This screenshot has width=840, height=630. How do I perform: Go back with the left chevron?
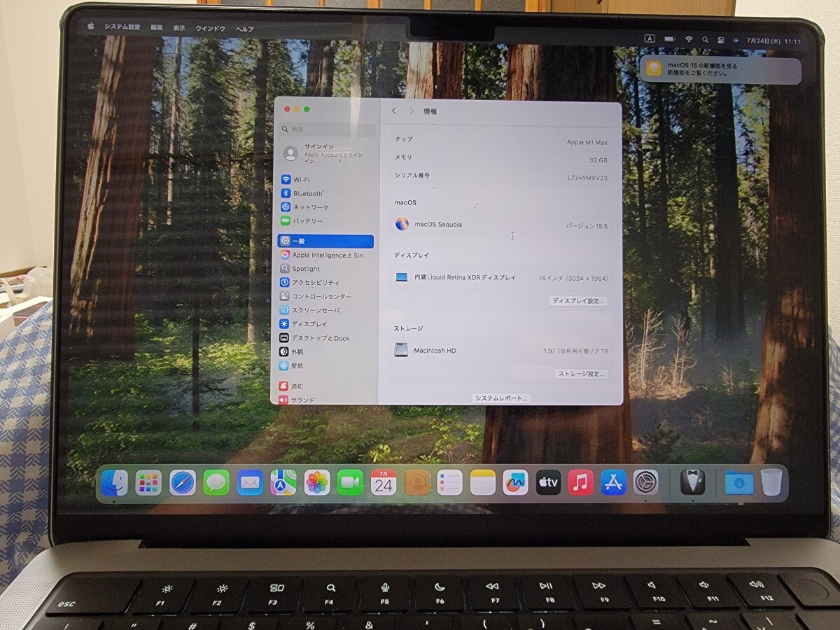pyautogui.click(x=394, y=111)
